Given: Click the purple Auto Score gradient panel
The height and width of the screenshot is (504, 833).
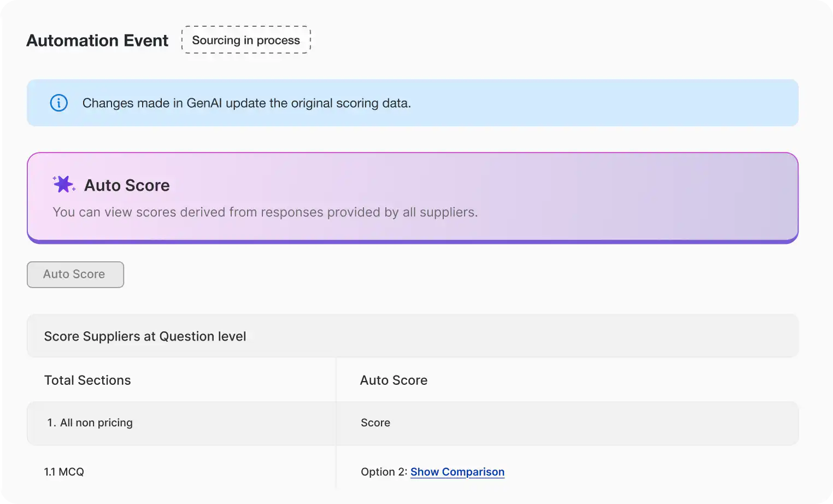Looking at the screenshot, I should coord(413,198).
